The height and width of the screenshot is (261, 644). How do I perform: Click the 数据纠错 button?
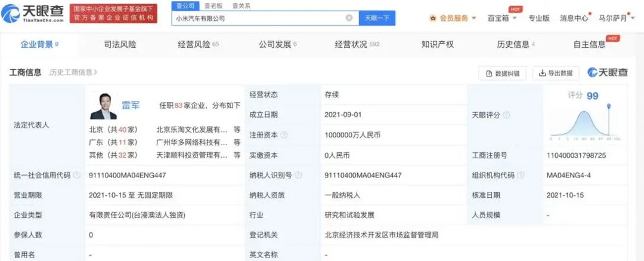click(x=502, y=73)
